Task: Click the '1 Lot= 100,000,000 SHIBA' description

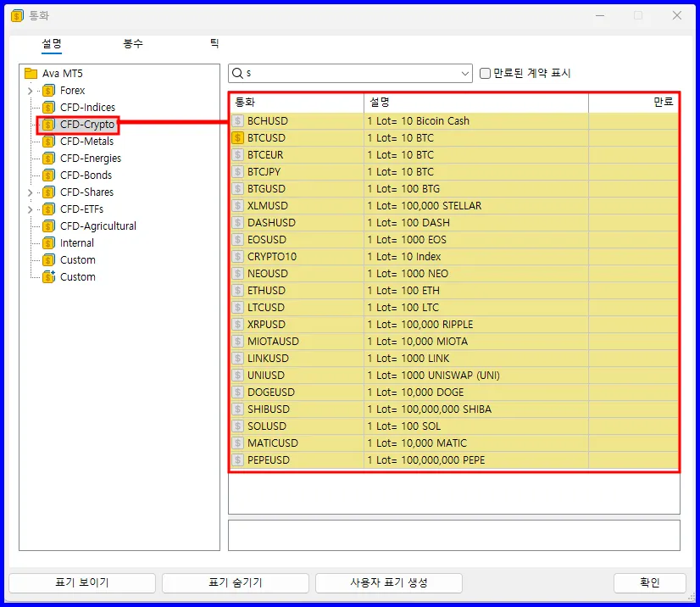Action: click(x=430, y=409)
